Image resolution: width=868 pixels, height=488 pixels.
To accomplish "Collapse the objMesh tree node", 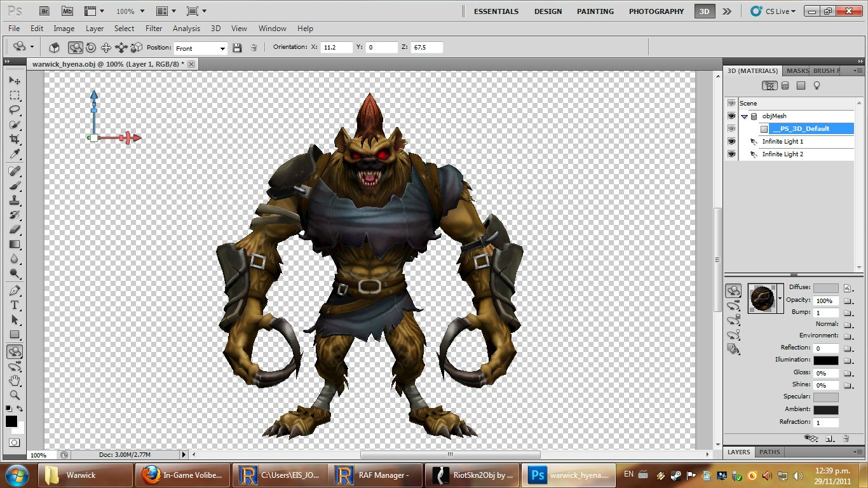I will pos(744,116).
